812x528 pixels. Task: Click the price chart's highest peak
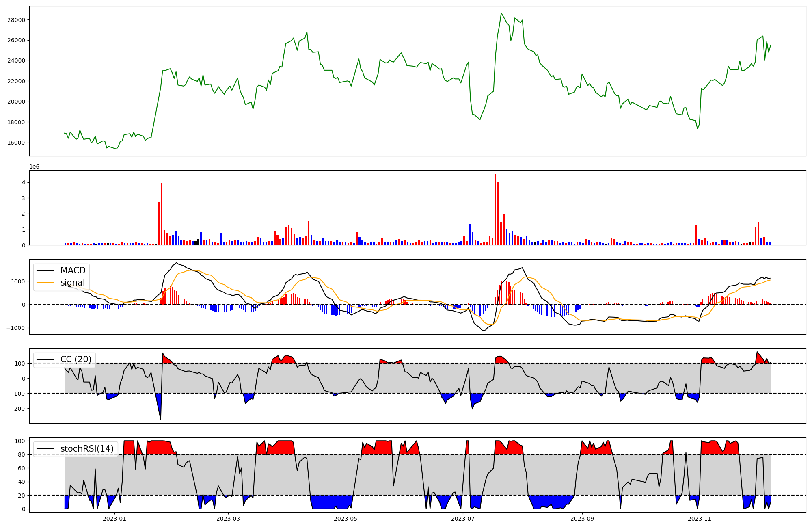point(501,13)
